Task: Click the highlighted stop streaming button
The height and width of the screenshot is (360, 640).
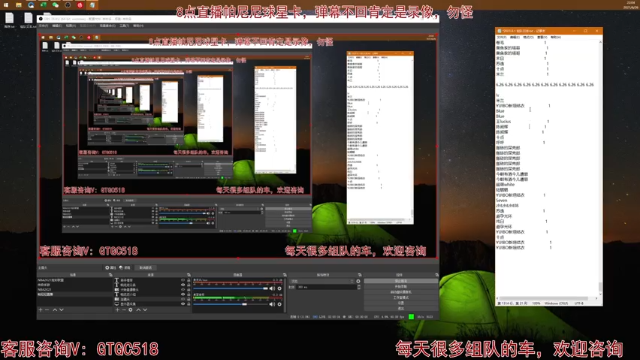Action: pyautogui.click(x=400, y=281)
